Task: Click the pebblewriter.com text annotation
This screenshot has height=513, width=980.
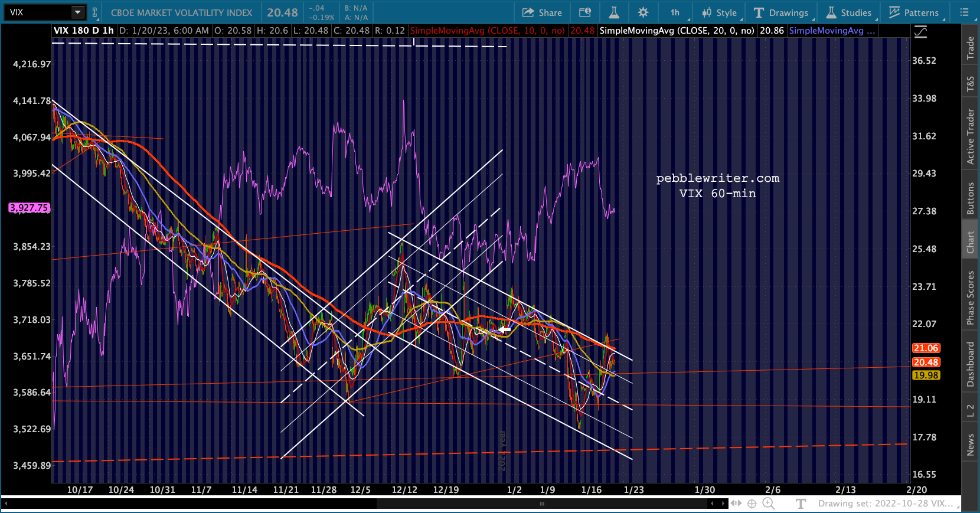Action: (717, 178)
